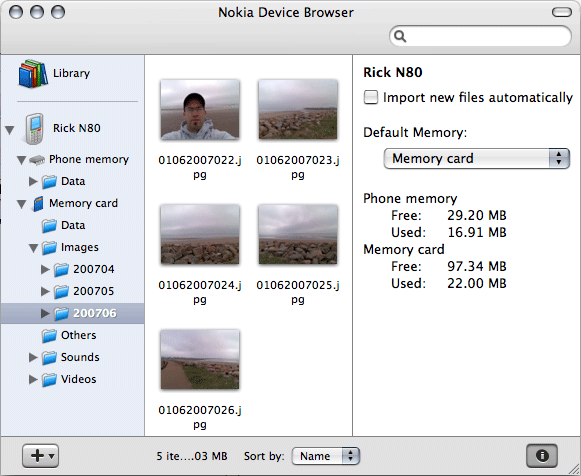Click the Memory card SD icon
The height and width of the screenshot is (476, 581).
(x=38, y=203)
